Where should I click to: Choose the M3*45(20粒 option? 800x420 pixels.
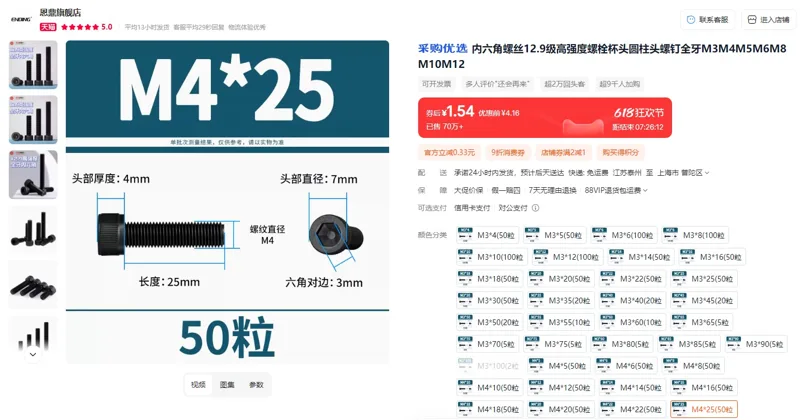pyautogui.click(x=704, y=300)
